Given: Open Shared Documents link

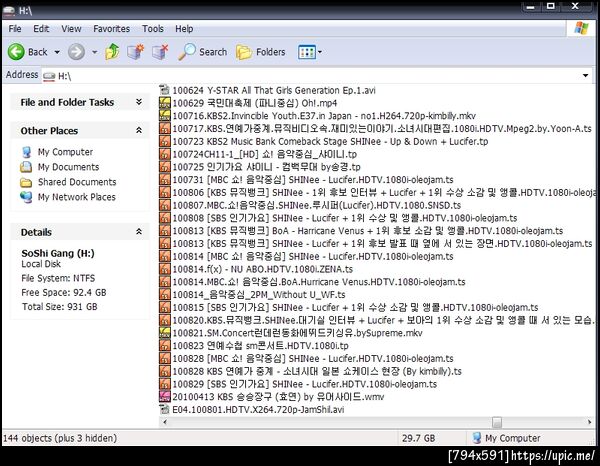Looking at the screenshot, I should [x=77, y=182].
